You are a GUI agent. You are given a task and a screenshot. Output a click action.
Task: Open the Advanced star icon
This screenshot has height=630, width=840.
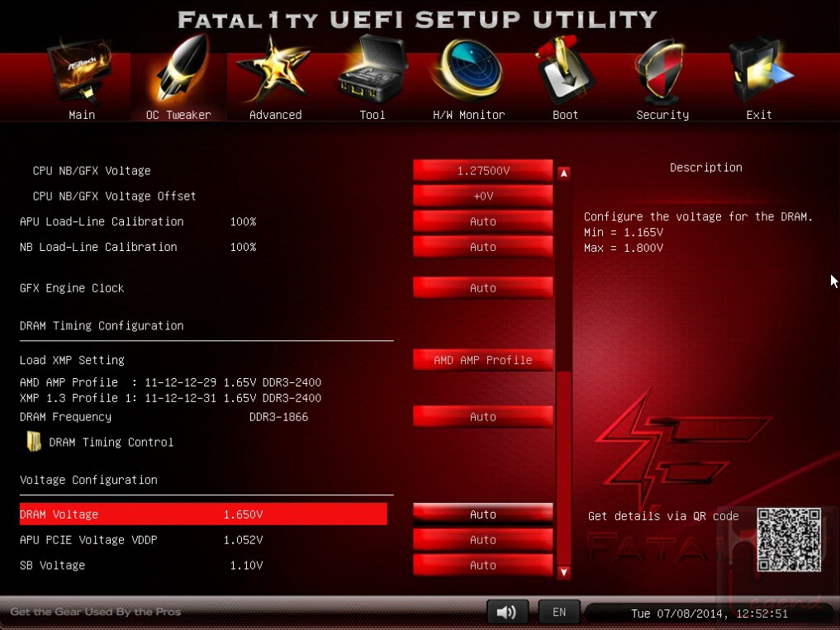pos(273,69)
